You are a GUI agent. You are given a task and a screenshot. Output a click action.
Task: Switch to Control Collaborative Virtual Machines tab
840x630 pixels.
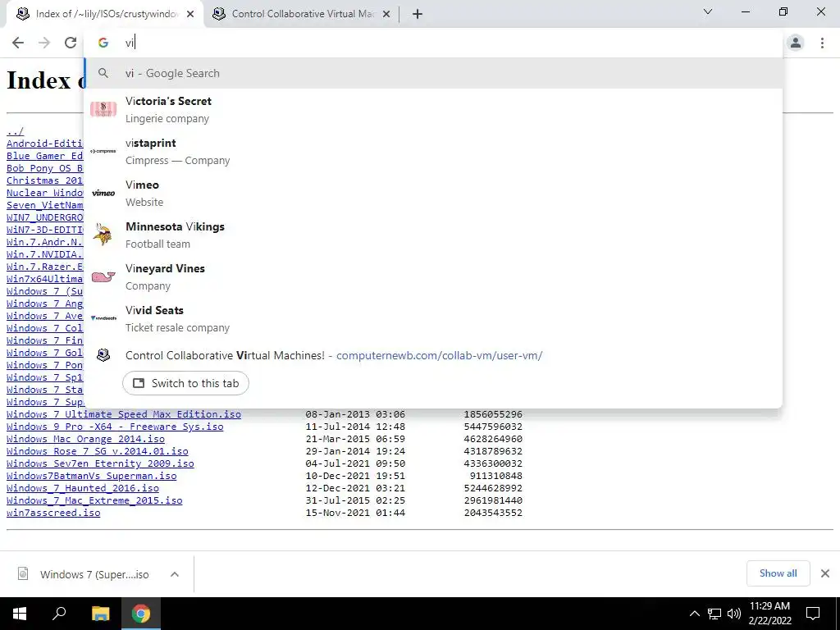302,15
